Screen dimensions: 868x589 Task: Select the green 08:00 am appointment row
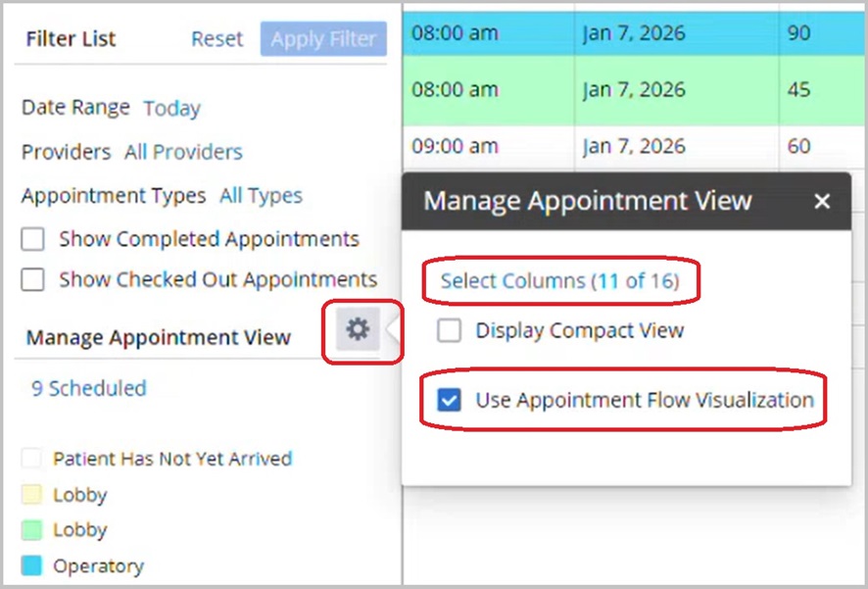pos(627,90)
